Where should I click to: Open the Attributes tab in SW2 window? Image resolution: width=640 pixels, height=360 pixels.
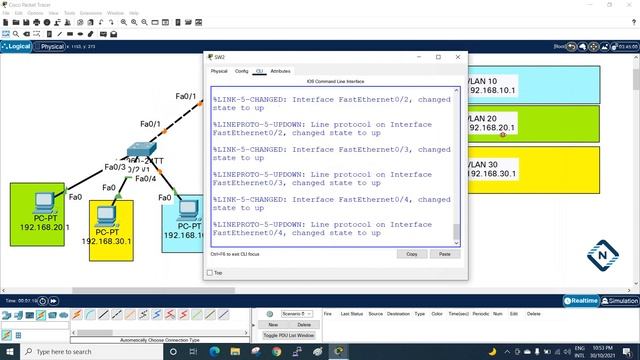281,71
